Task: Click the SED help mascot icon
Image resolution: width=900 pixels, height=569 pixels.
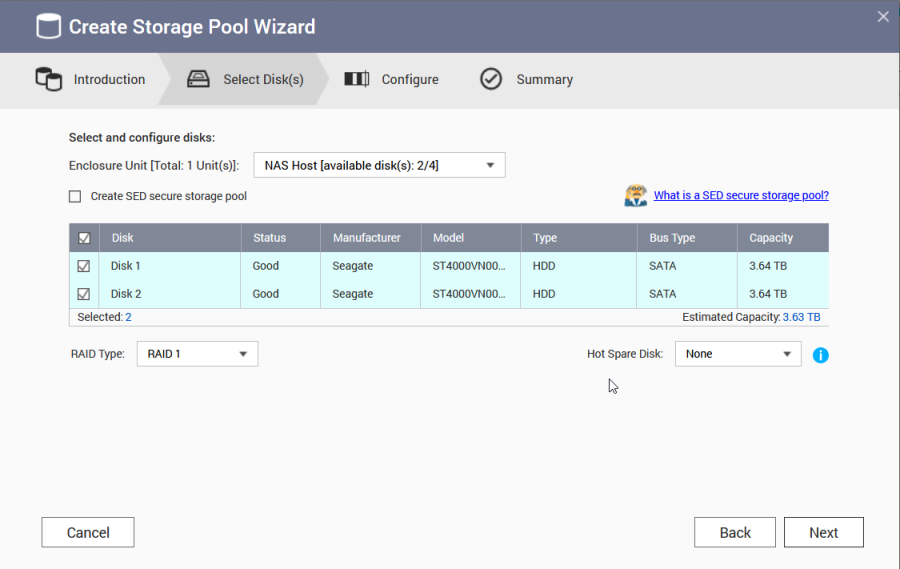Action: pyautogui.click(x=635, y=196)
